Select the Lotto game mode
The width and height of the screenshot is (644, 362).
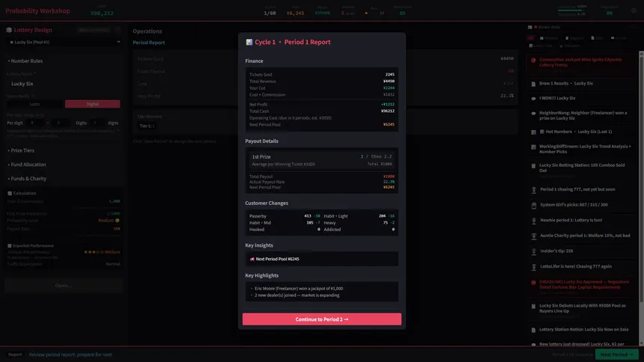(x=35, y=104)
